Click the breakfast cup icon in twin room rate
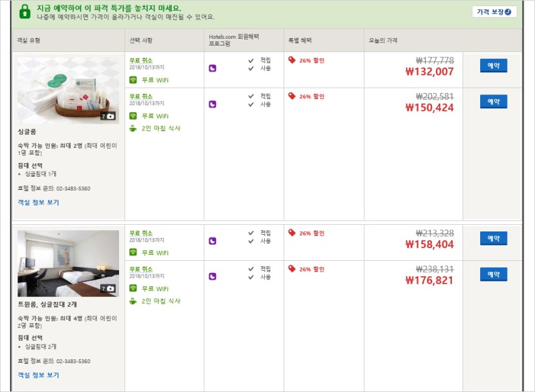 click(x=132, y=301)
